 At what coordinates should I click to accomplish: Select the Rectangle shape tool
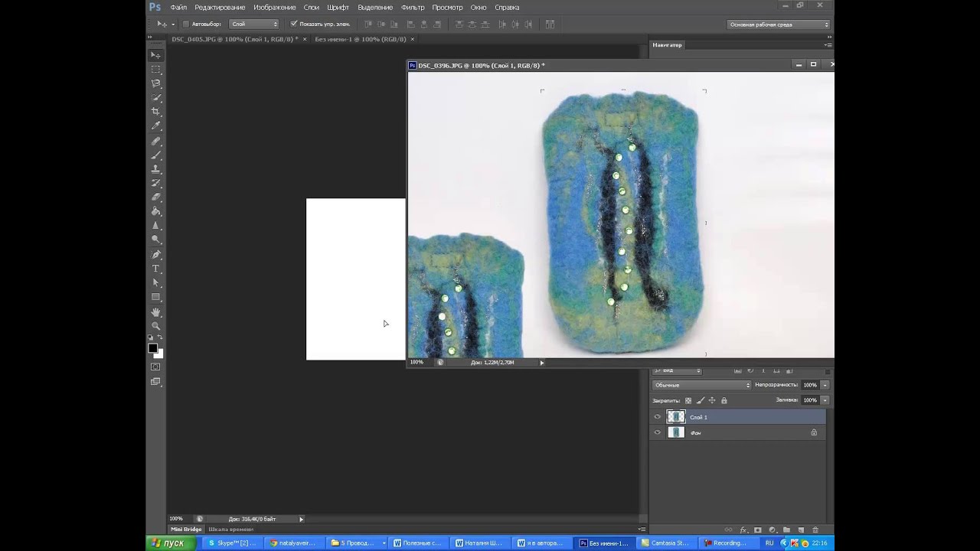click(x=155, y=297)
